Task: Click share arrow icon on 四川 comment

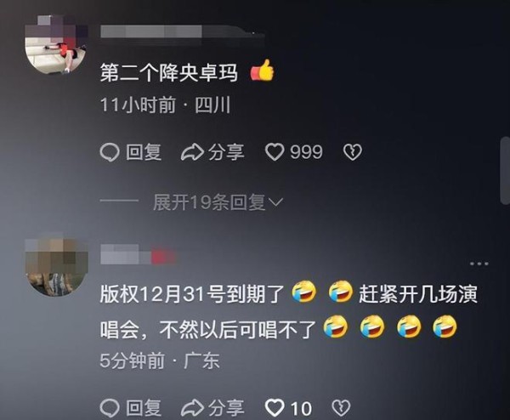Action: tap(192, 152)
